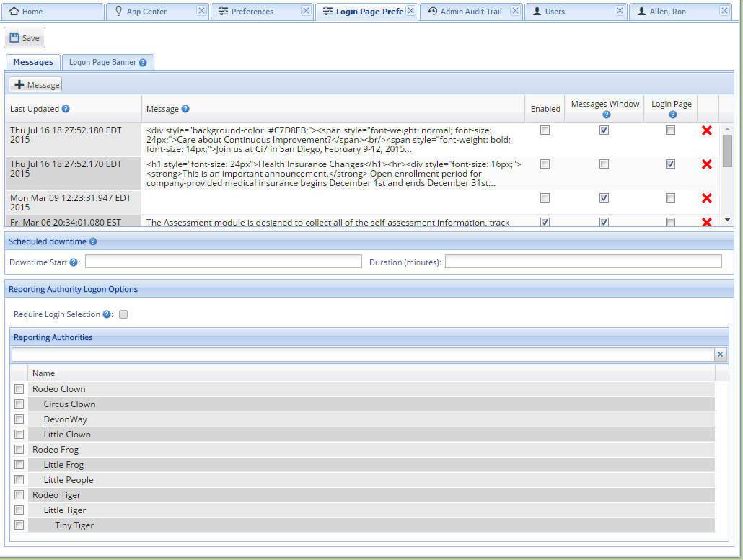Check the Rodeo Clown checkbox
The height and width of the screenshot is (560, 743).
[x=19, y=389]
